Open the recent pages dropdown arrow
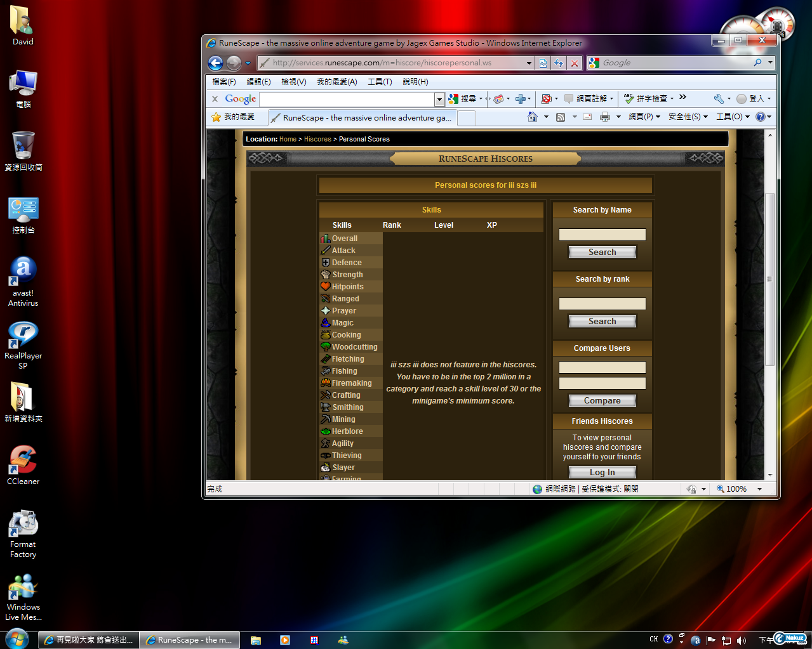This screenshot has width=812, height=649. click(248, 63)
